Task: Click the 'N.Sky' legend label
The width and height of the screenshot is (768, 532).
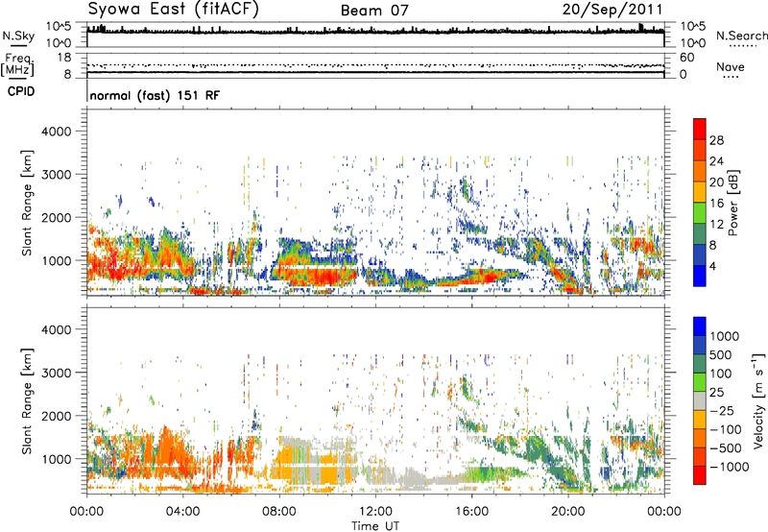Action: click(x=18, y=36)
